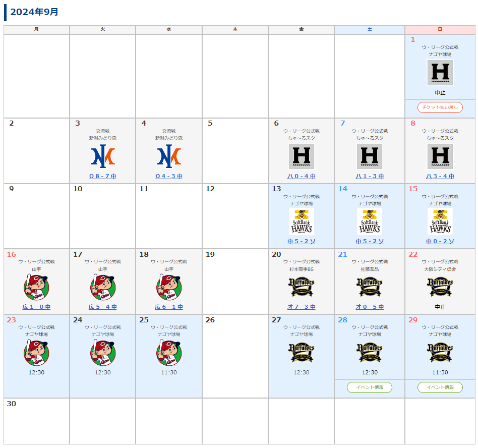Click the SoftBank Hawks logo on September 14

[x=370, y=221]
